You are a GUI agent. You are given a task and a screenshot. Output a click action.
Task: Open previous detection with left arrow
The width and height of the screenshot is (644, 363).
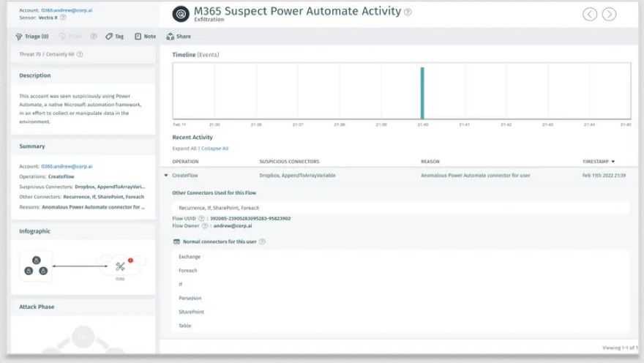pos(590,15)
